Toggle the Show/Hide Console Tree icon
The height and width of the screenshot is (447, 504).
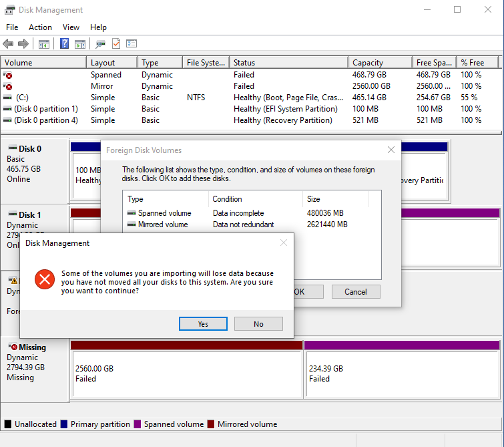click(x=43, y=44)
